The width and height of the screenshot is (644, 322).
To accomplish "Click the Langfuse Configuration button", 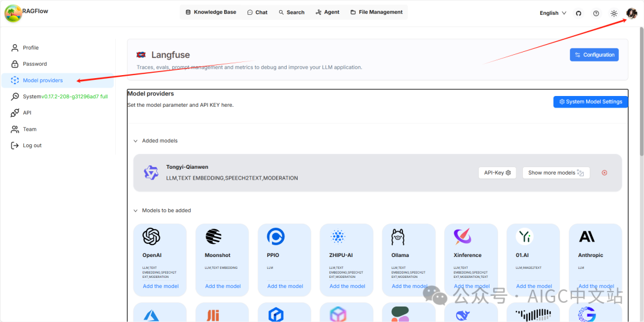I will click(594, 55).
